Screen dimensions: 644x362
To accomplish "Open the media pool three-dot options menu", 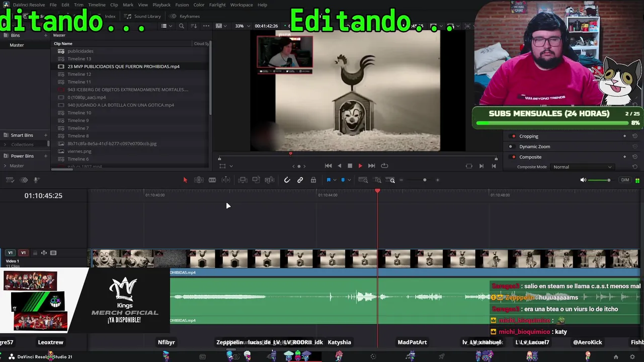I will [206, 26].
